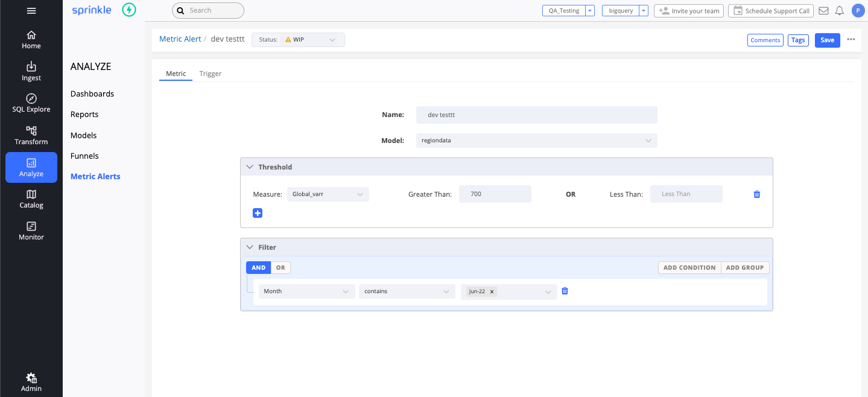
Task: Select the AND filter operator
Action: click(x=259, y=267)
